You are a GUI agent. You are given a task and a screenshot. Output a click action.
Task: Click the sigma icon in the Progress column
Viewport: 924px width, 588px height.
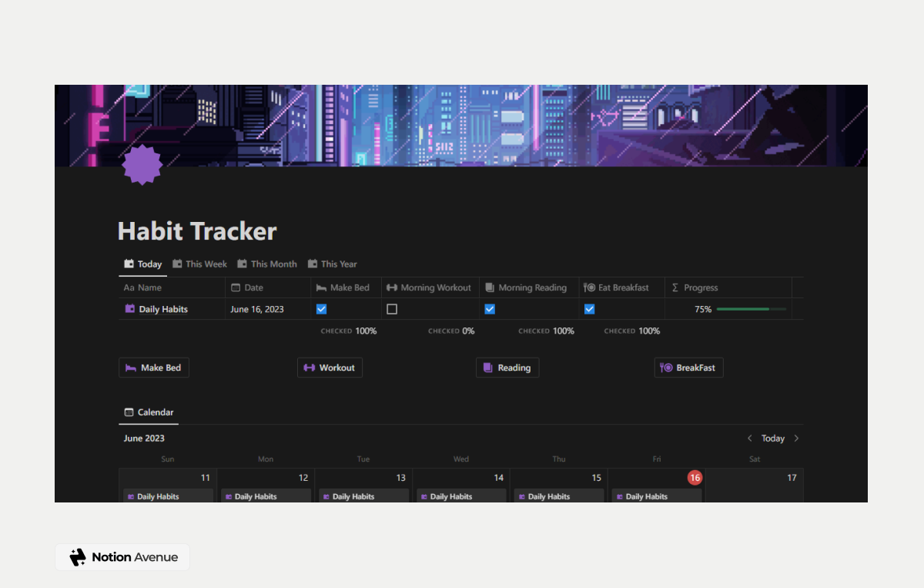(678, 287)
